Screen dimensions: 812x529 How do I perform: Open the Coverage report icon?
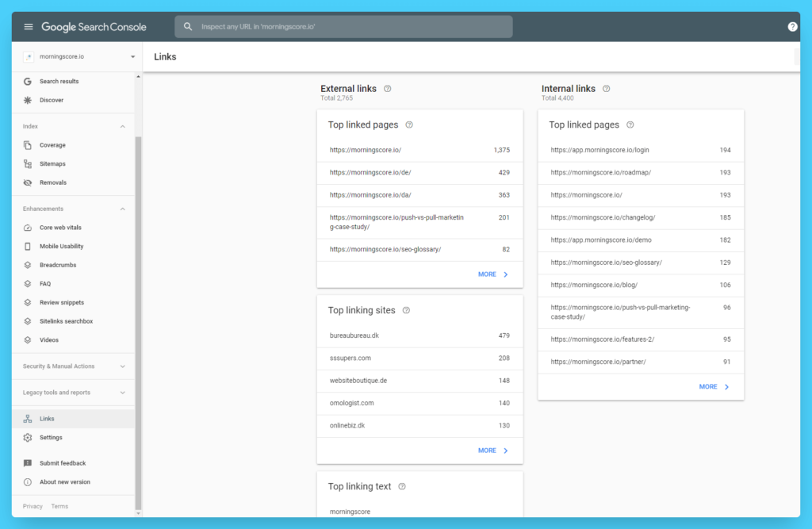tap(29, 144)
